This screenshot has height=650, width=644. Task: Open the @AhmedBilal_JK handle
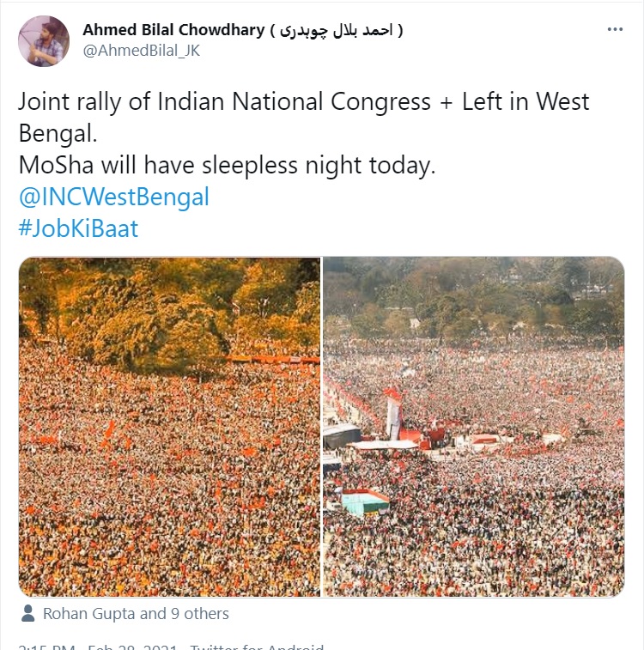pyautogui.click(x=141, y=51)
